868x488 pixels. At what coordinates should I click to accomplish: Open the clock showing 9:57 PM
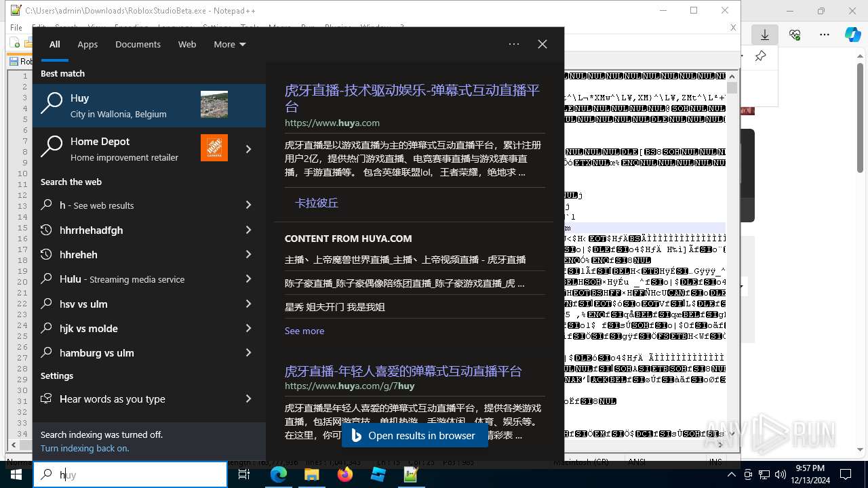point(810,474)
